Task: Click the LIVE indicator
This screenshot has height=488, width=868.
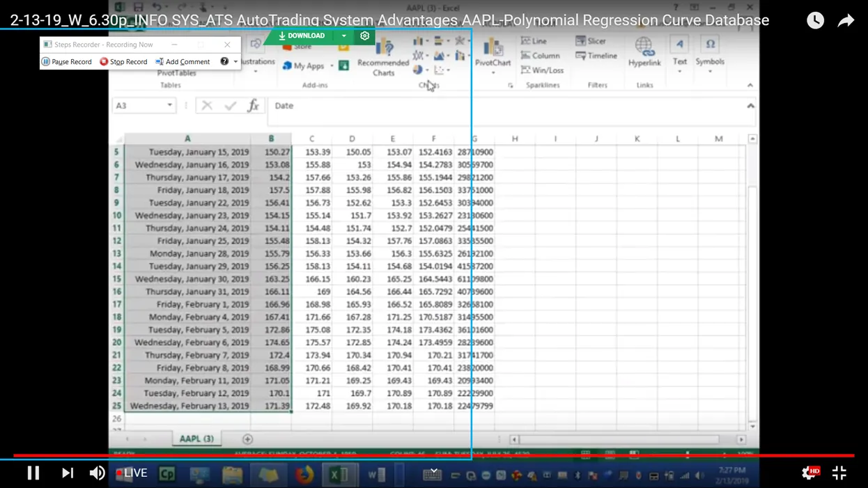Action: pyautogui.click(x=132, y=473)
